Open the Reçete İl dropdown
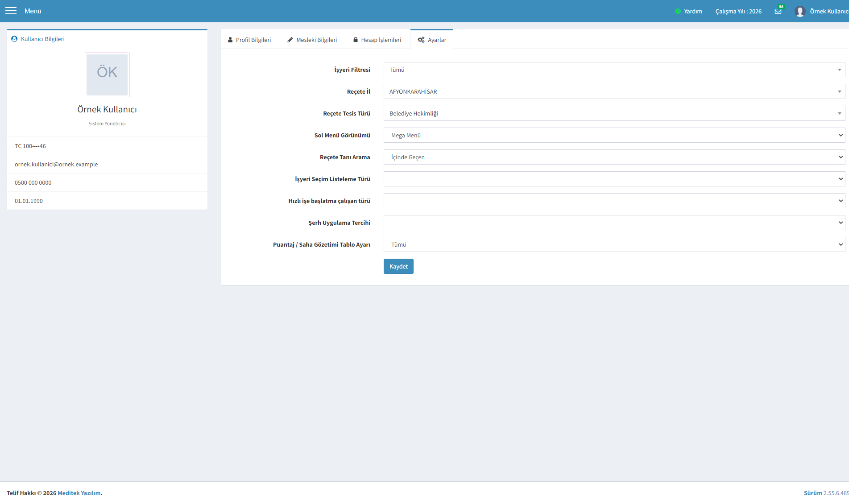Screen dimensions: 849x504 (614, 91)
